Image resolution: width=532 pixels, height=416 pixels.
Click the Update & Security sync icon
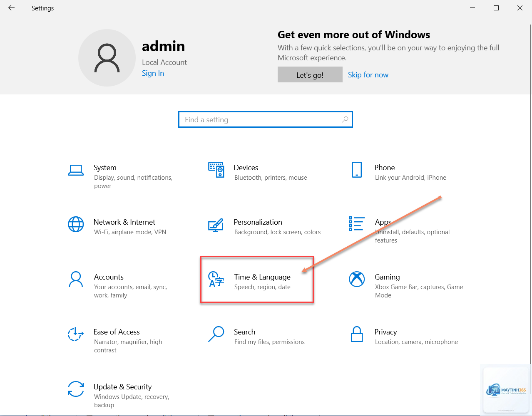pyautogui.click(x=76, y=389)
